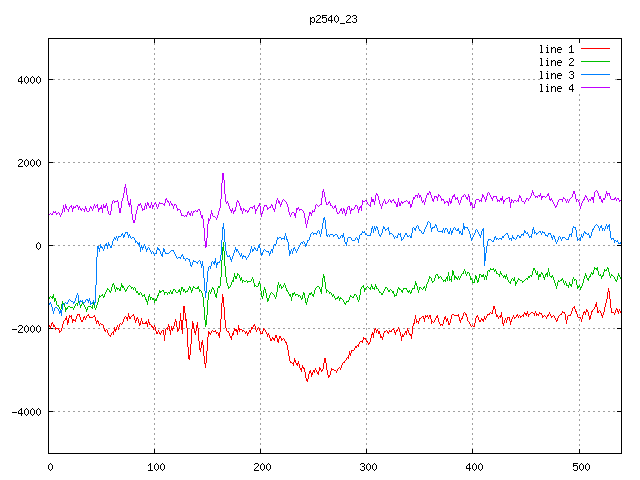Click the 500 x-axis tick label

(x=579, y=466)
